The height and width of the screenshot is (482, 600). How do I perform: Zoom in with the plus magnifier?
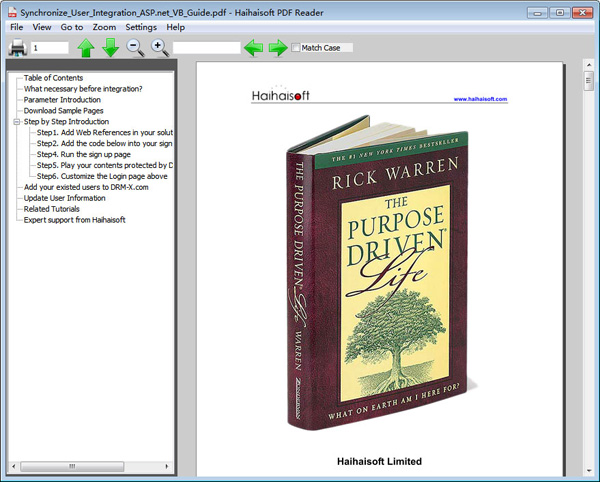[160, 48]
